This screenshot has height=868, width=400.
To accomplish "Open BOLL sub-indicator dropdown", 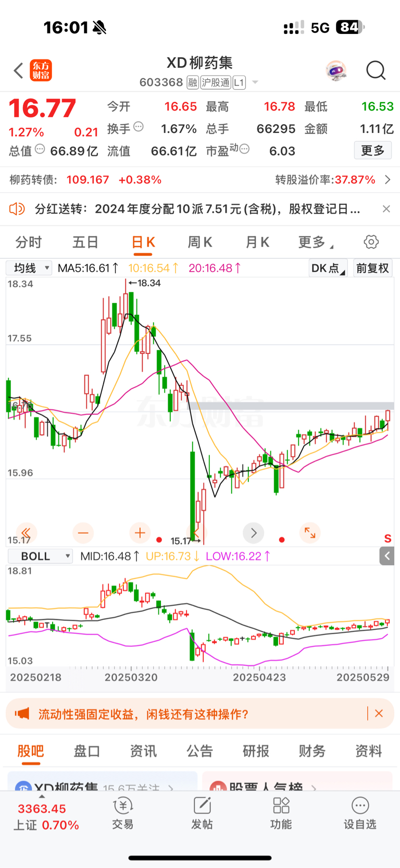I will pyautogui.click(x=40, y=556).
